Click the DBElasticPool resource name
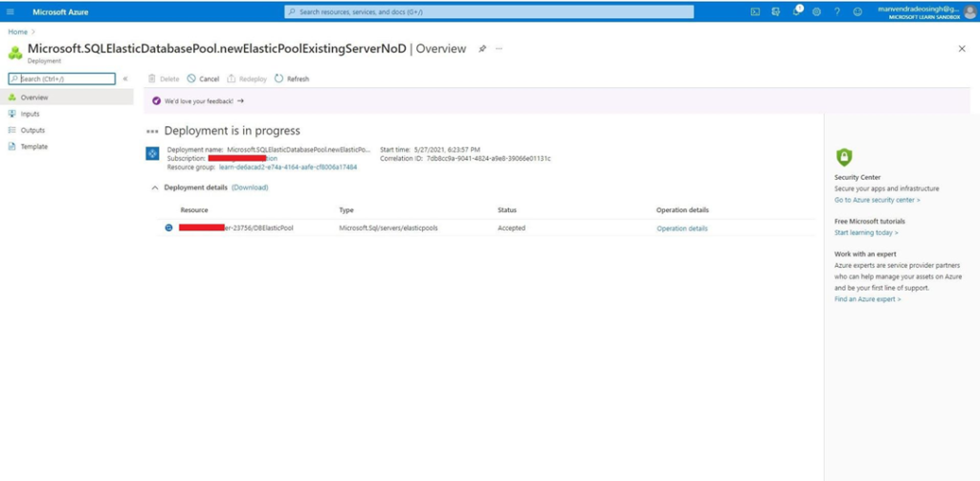The width and height of the screenshot is (980, 481). pos(236,228)
